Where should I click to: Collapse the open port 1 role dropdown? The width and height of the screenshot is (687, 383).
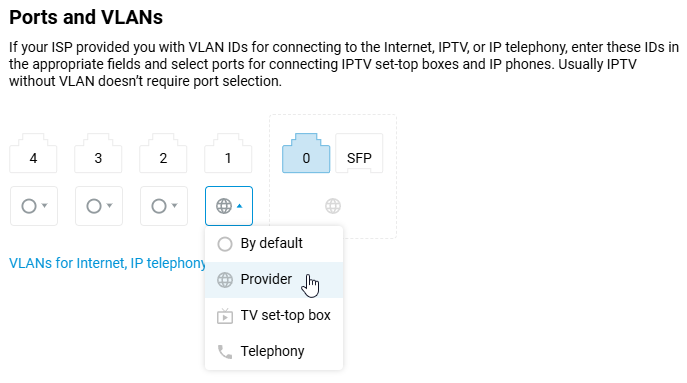pos(229,206)
